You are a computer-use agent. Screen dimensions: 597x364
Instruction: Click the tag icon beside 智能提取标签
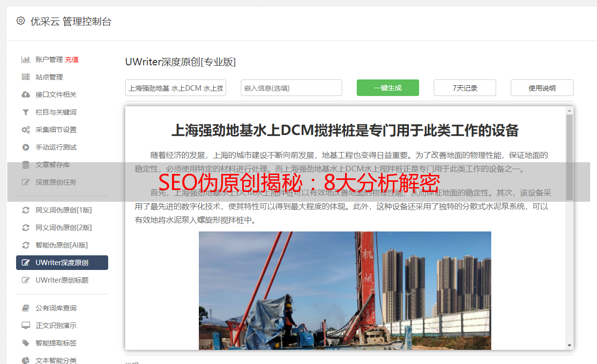pos(26,343)
